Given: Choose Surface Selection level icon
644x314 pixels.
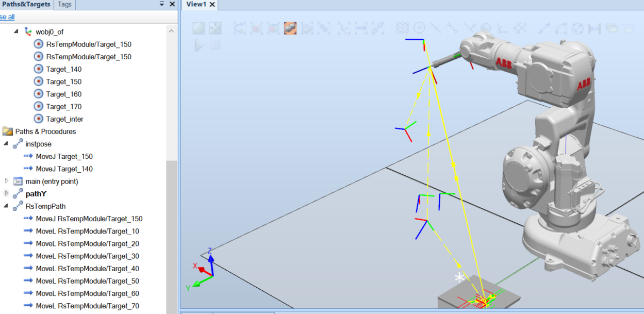Looking at the screenshot, I should (x=256, y=28).
